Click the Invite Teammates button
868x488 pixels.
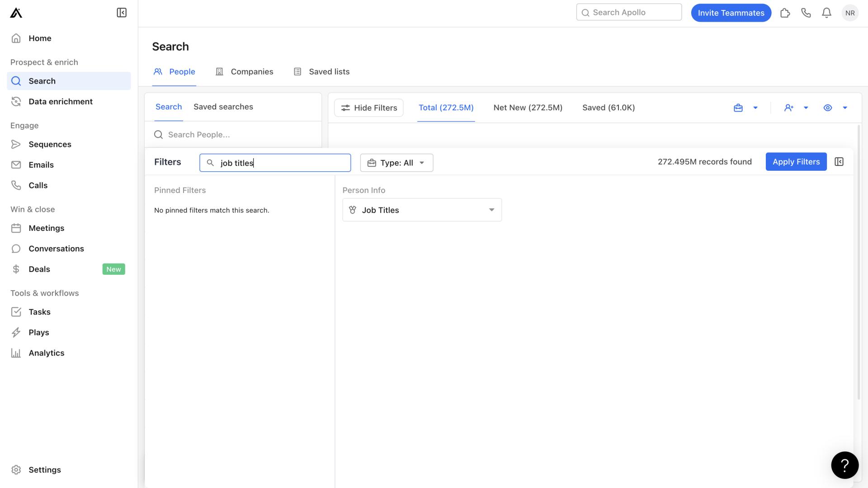coord(731,13)
